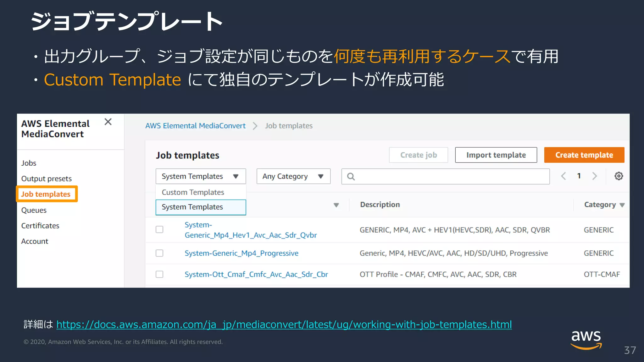Check the System-Generic_Mp4_Hev1_Avc_Aac_Sdr_Qvbr row checkbox
This screenshot has width=644, height=362.
point(159,229)
